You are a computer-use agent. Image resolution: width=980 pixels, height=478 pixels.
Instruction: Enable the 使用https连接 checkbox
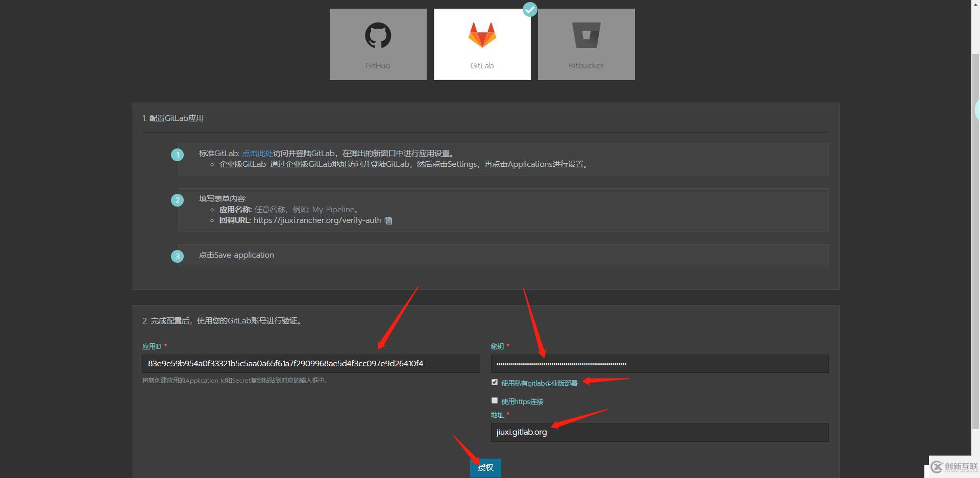pyautogui.click(x=494, y=400)
